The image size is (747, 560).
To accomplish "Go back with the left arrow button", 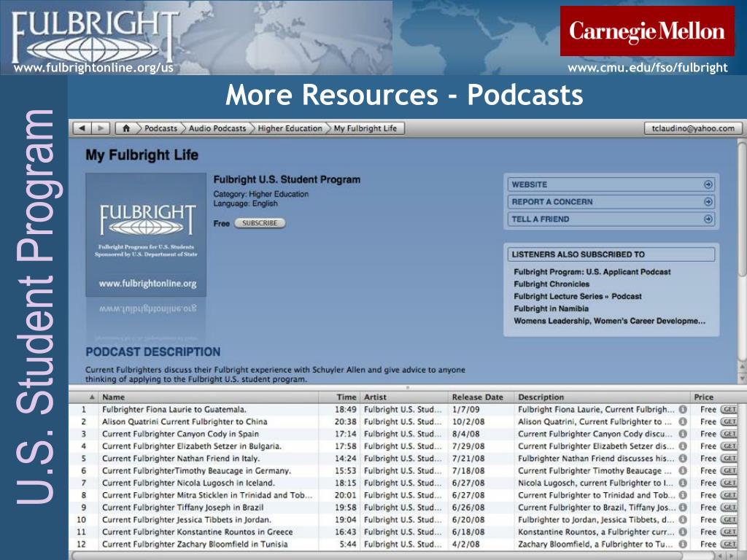I will tap(82, 128).
